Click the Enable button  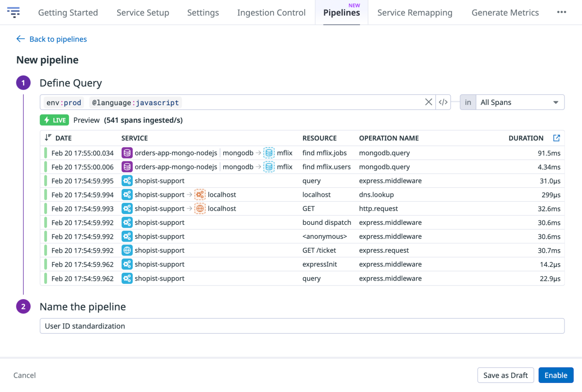point(556,375)
